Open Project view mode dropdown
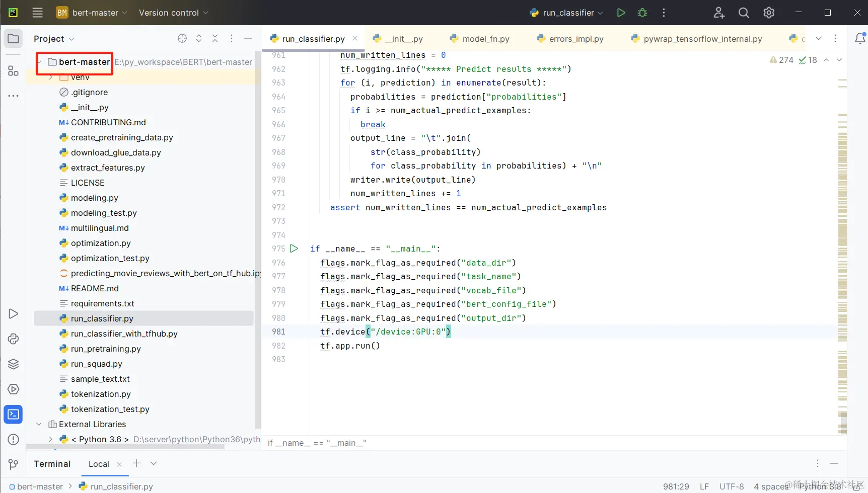 click(x=54, y=39)
